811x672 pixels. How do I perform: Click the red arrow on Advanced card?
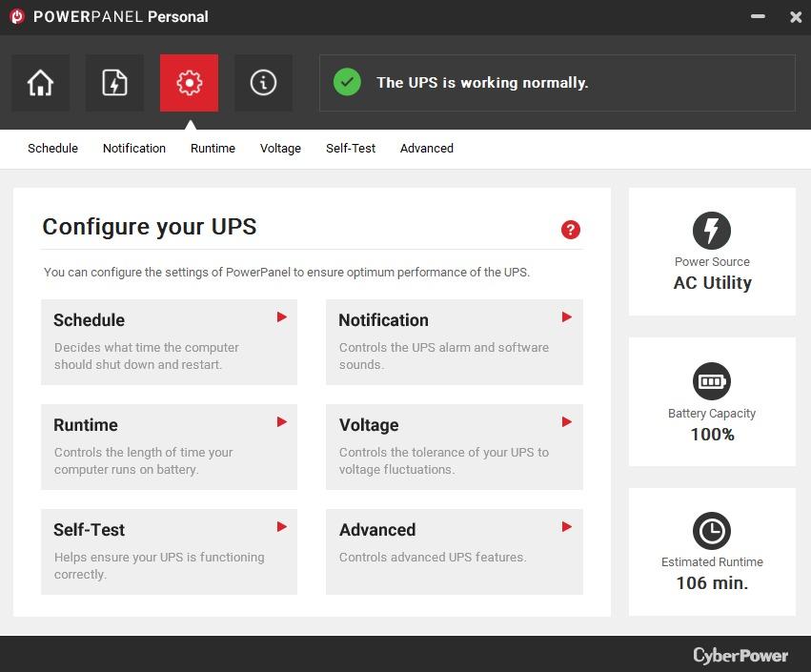[567, 526]
